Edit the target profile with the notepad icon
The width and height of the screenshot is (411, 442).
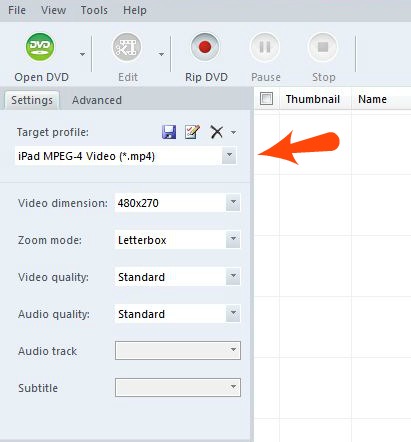coord(192,132)
